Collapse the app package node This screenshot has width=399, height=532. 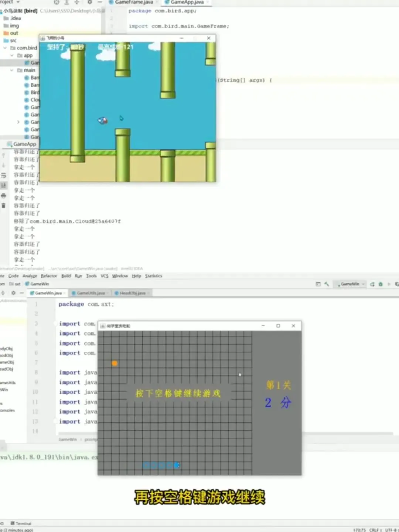12,55
